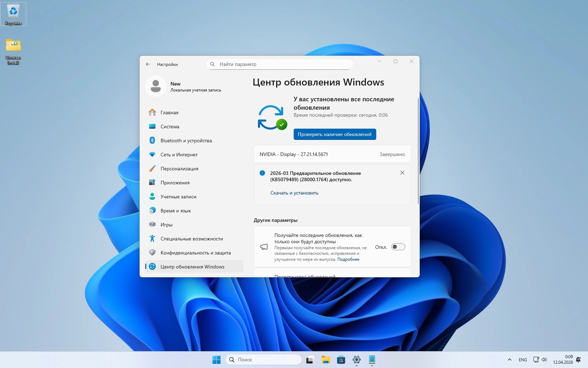Click the user avatar for New account

pyautogui.click(x=155, y=86)
